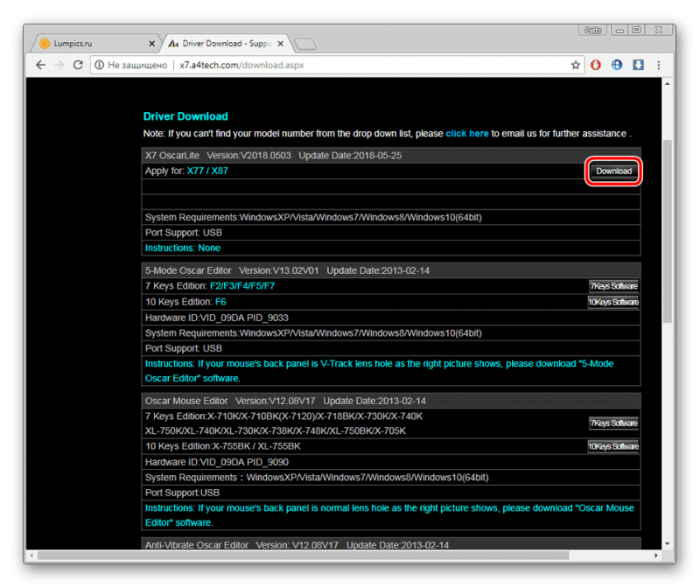Open the X77 / X87 model link
The image size is (700, 588).
pos(207,171)
